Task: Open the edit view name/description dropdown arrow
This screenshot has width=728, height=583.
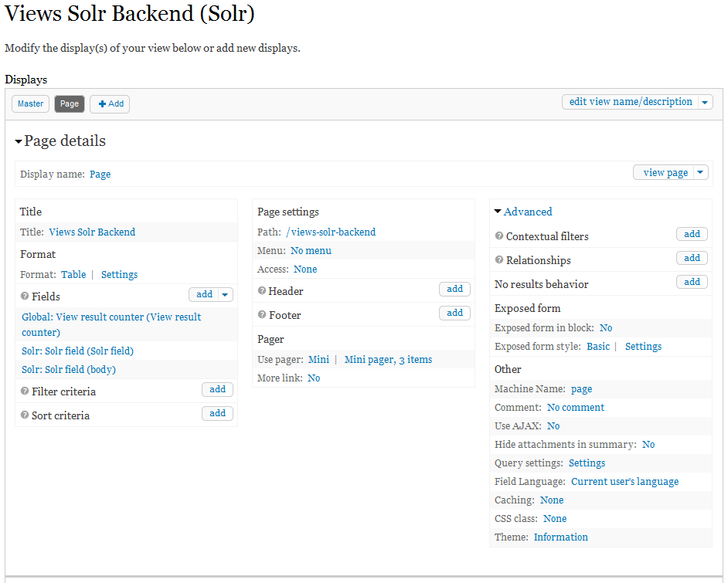Action: (704, 101)
